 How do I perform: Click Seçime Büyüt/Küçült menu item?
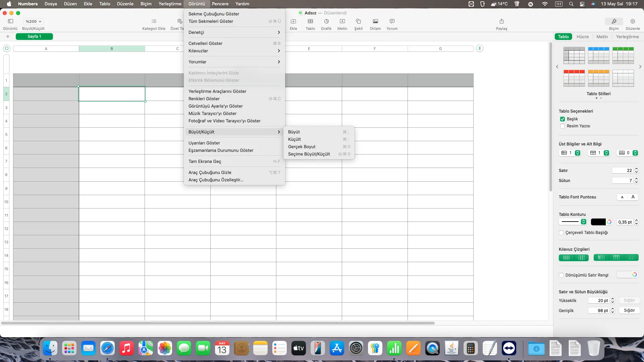click(x=319, y=154)
